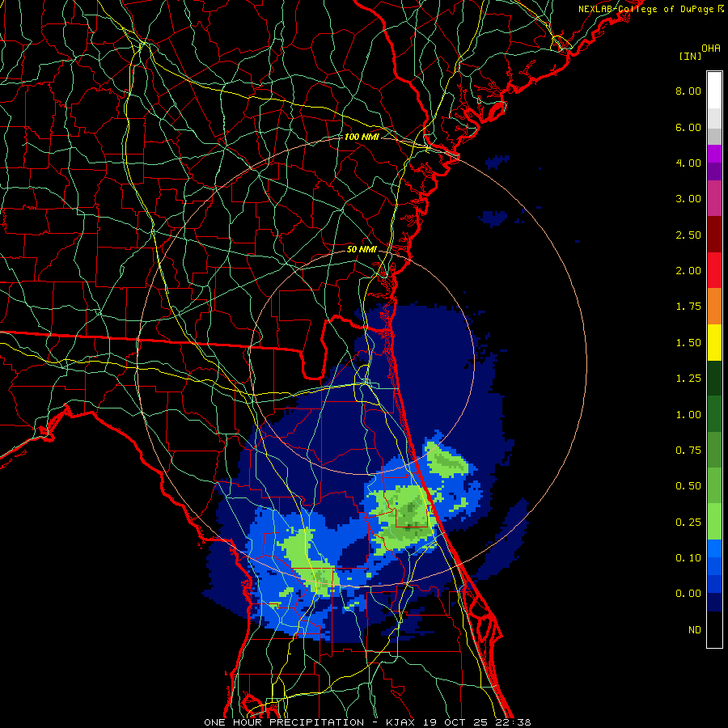Click the pink swatch beside 3.00

(x=714, y=199)
